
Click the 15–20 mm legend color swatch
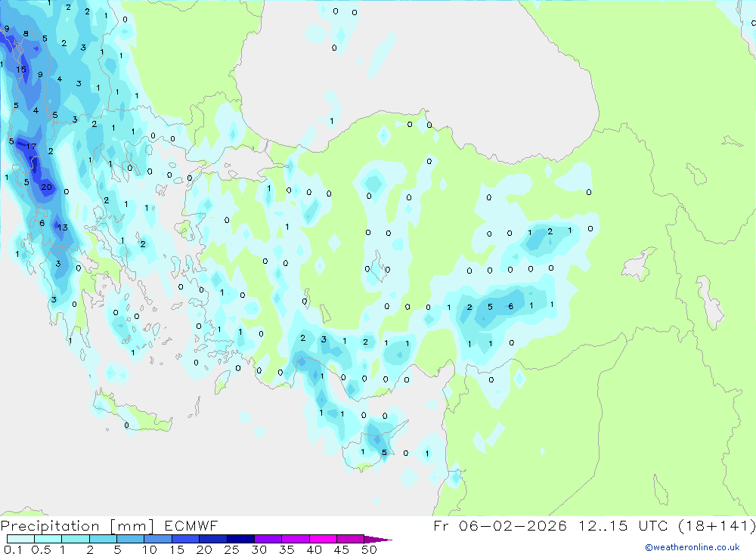[x=185, y=539]
